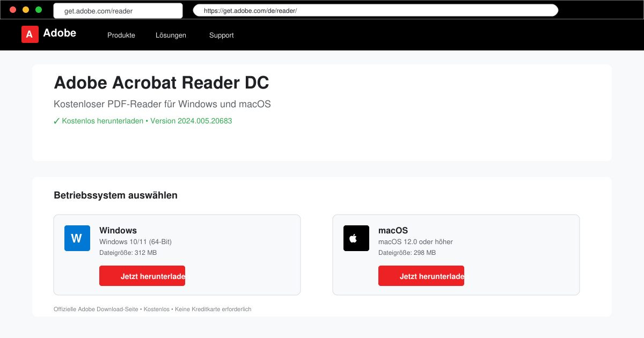Click "Kostenloser PDF-Reader für Windows und macOS"
This screenshot has width=644, height=338.
163,104
